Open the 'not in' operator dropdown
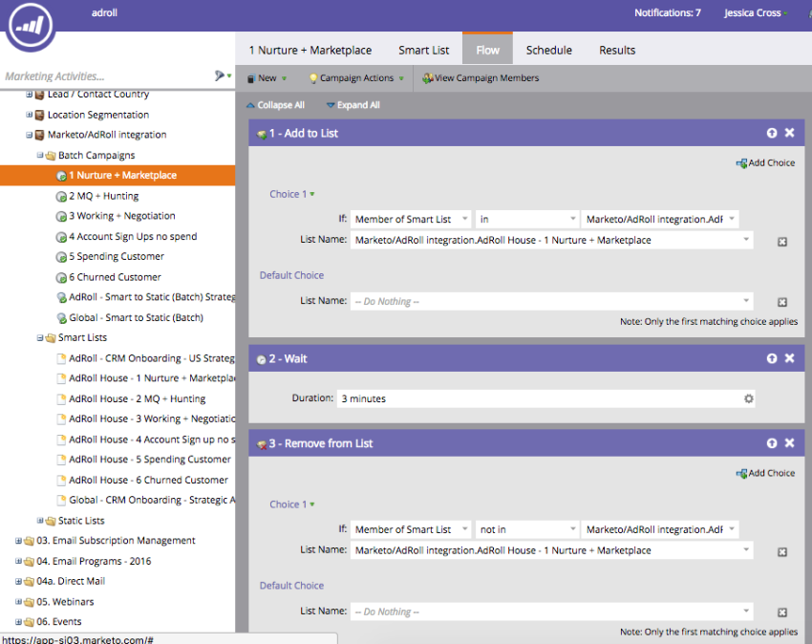 (526, 529)
